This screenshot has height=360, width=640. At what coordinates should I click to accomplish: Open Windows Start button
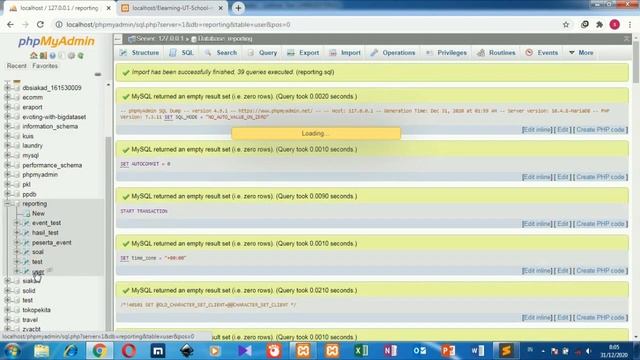coord(12,351)
